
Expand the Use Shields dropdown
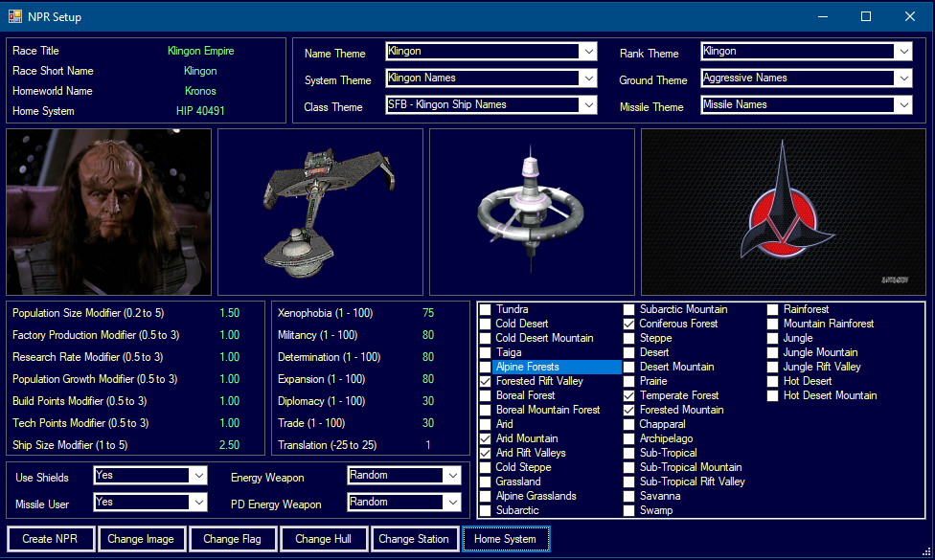[198, 476]
